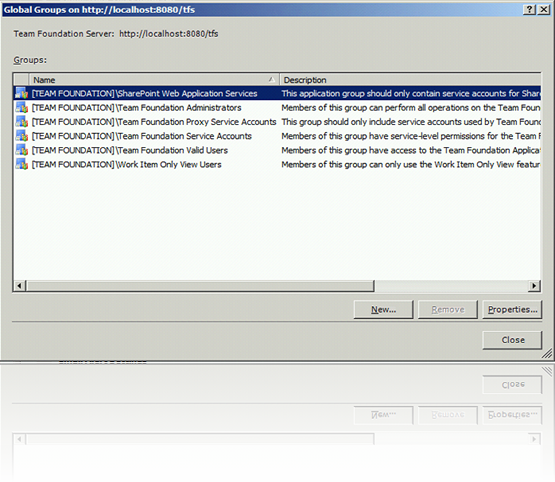Select the Team Foundation Service Accounts group name

[x=142, y=136]
